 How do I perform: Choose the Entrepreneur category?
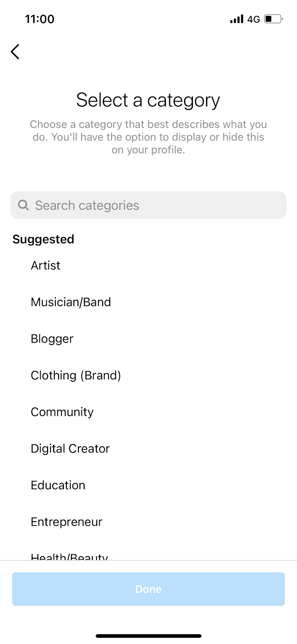[x=66, y=522]
